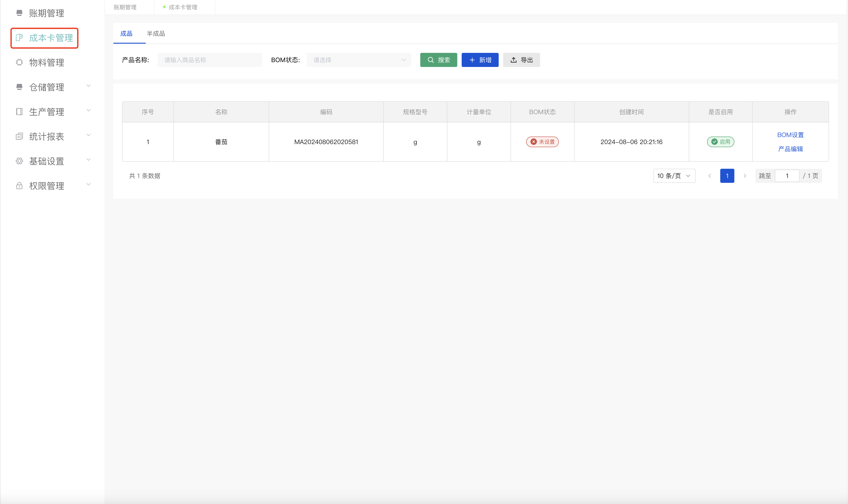Open the BOM状态 dropdown
Image resolution: width=848 pixels, height=504 pixels.
point(359,60)
